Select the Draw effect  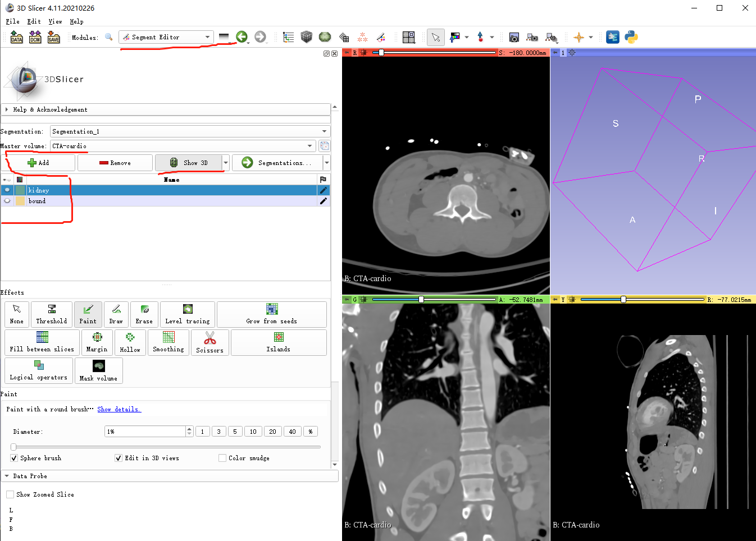point(116,314)
